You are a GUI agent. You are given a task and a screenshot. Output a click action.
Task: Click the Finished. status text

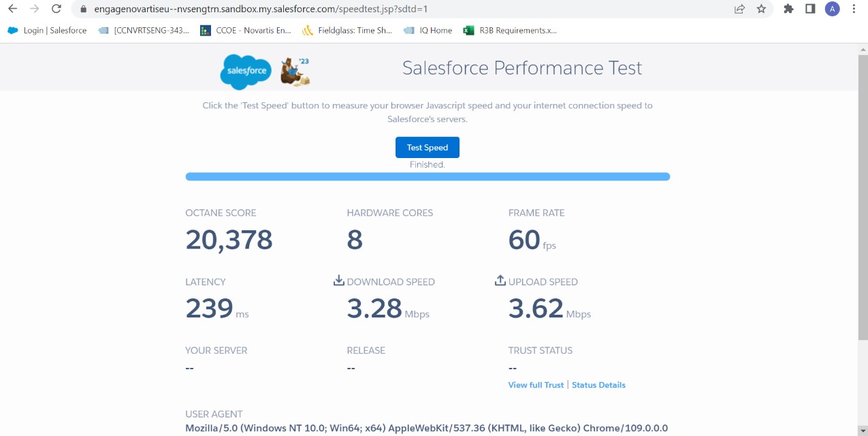point(428,165)
